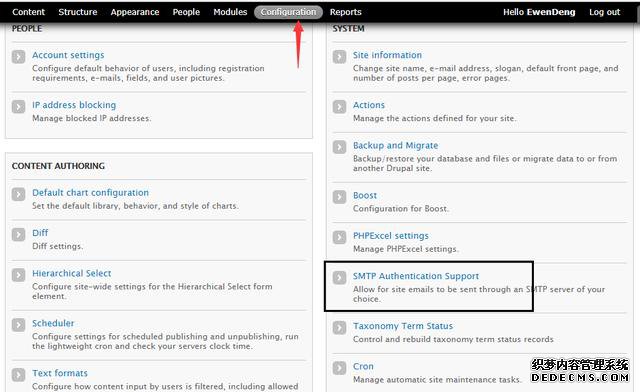Open the Diff settings link
This screenshot has height=392, width=640.
coord(40,233)
